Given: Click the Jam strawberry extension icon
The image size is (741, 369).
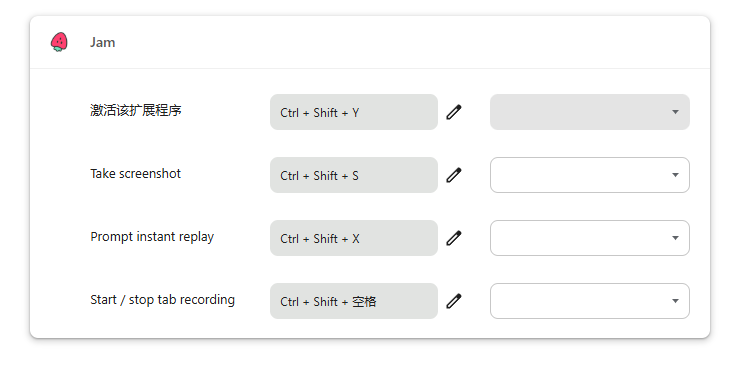Looking at the screenshot, I should tap(59, 42).
